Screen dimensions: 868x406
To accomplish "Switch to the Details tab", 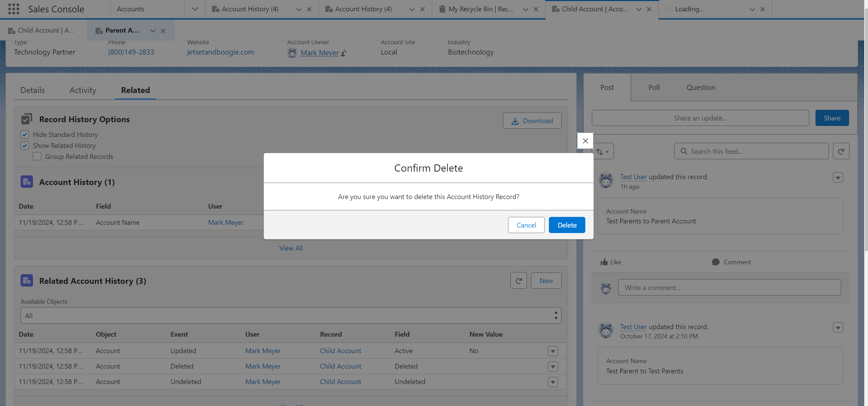I will tap(33, 90).
